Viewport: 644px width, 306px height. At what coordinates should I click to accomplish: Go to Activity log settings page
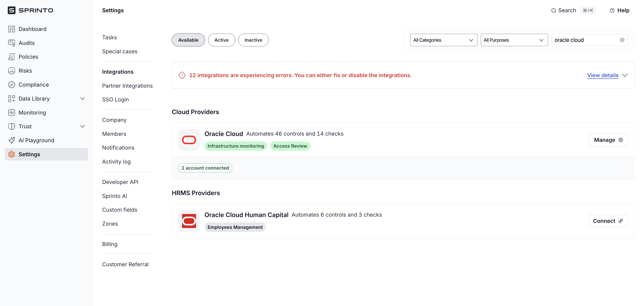coord(116,162)
